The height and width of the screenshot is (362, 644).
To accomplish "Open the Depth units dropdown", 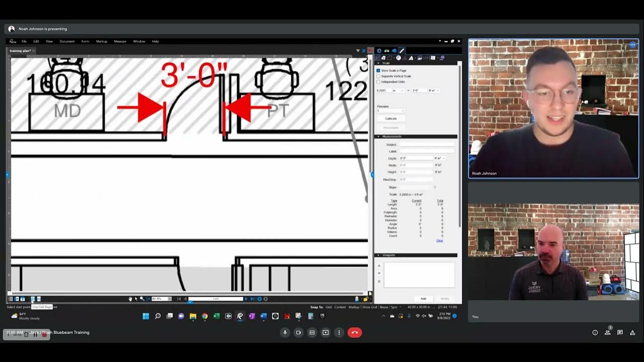I will pyautogui.click(x=440, y=158).
